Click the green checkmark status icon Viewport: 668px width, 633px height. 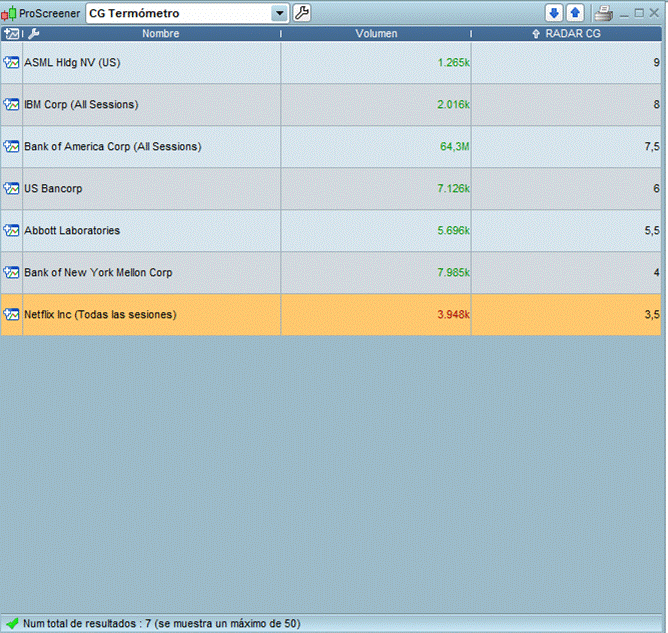[12, 624]
